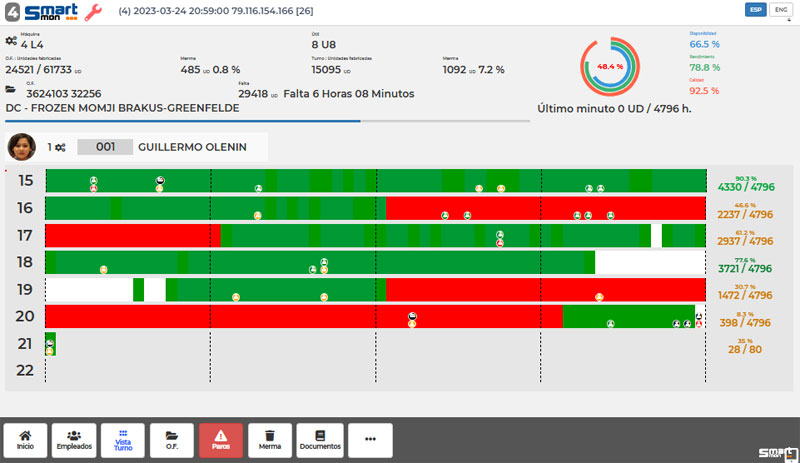Select the hour 20 row's red segment
The width and height of the screenshot is (800, 463).
click(300, 316)
